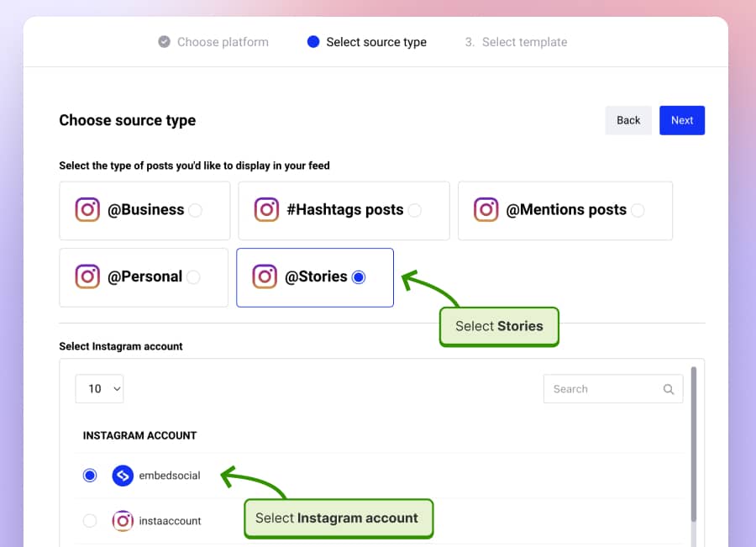The image size is (756, 547).
Task: Open the 10 rows-per-page dropdown
Action: [99, 389]
